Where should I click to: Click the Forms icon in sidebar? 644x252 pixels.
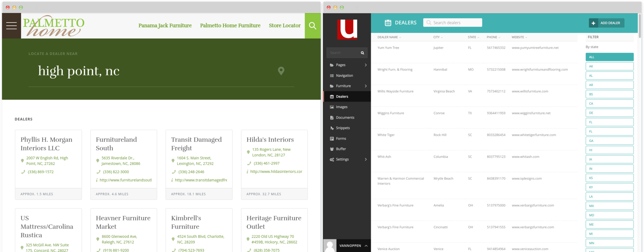pos(332,139)
